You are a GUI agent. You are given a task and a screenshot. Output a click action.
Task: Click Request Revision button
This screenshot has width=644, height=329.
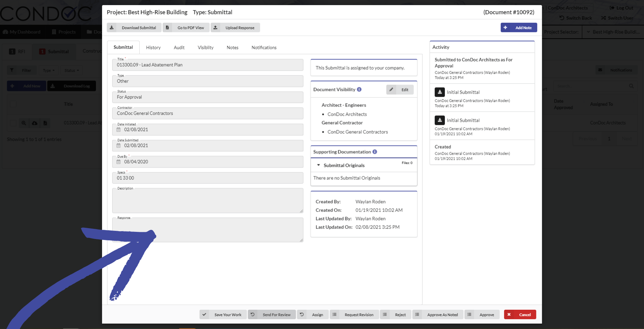pyautogui.click(x=354, y=315)
